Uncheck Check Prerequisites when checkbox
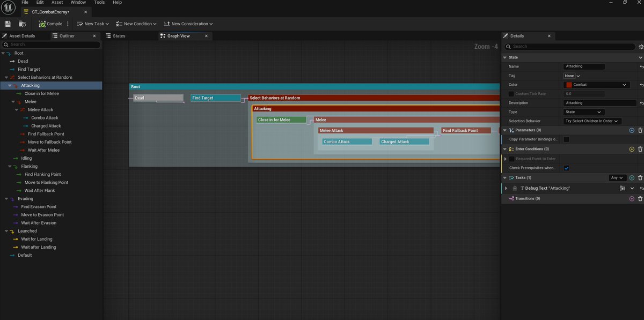Viewport: 644px width, 320px height. pos(566,168)
